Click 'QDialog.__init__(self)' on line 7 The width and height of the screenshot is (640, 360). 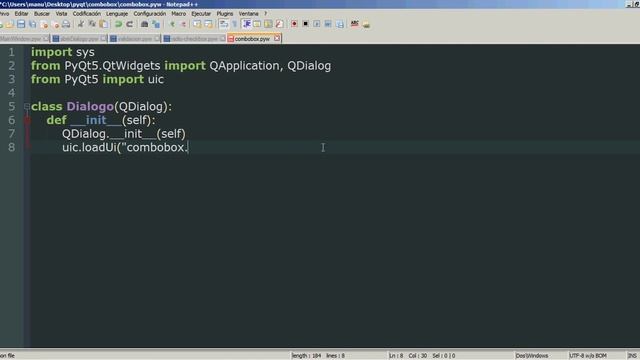(x=124, y=134)
